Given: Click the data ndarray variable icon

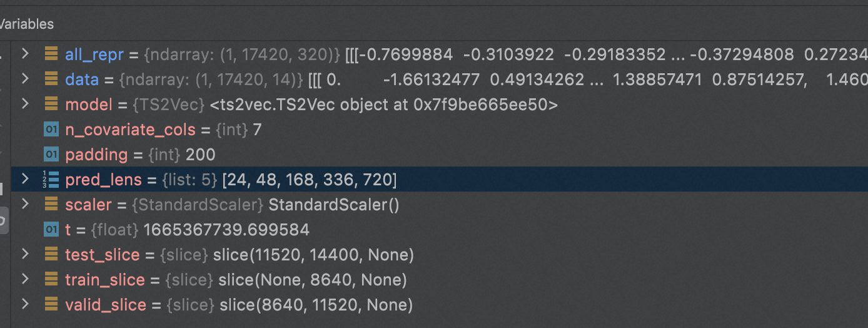Looking at the screenshot, I should point(51,79).
